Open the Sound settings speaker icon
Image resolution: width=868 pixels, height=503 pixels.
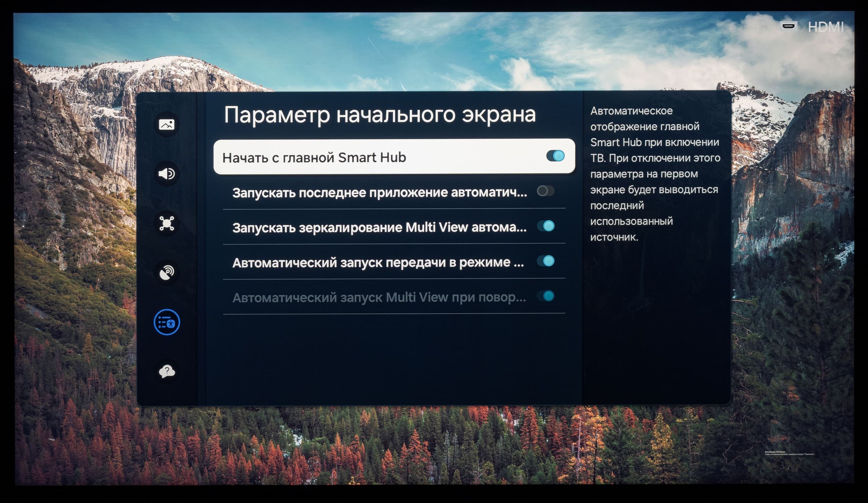(x=167, y=174)
